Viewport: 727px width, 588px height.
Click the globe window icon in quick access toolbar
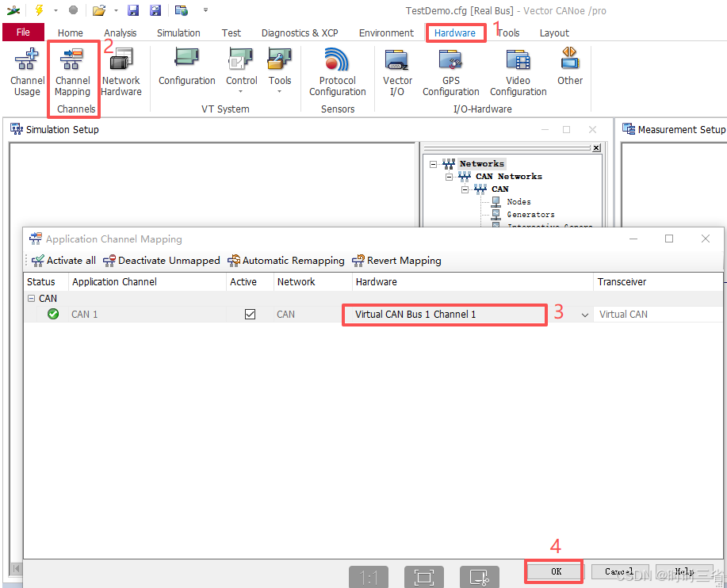pyautogui.click(x=182, y=10)
